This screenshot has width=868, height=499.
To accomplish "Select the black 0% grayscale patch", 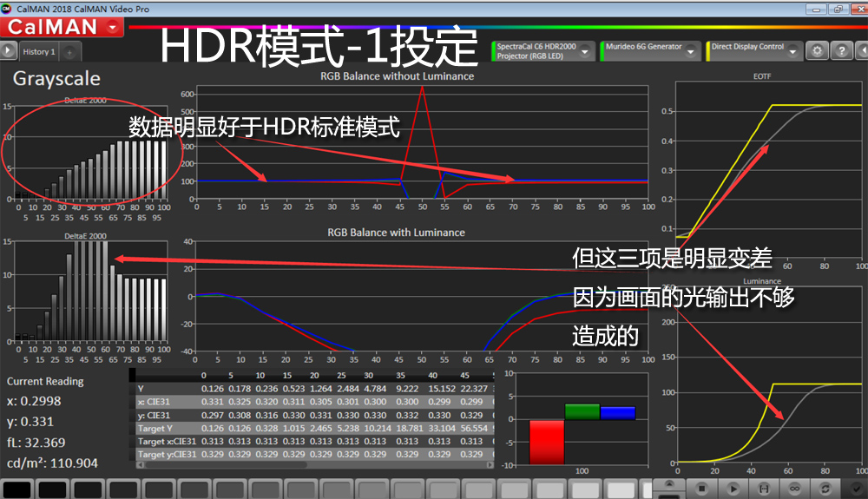I will pos(16,490).
